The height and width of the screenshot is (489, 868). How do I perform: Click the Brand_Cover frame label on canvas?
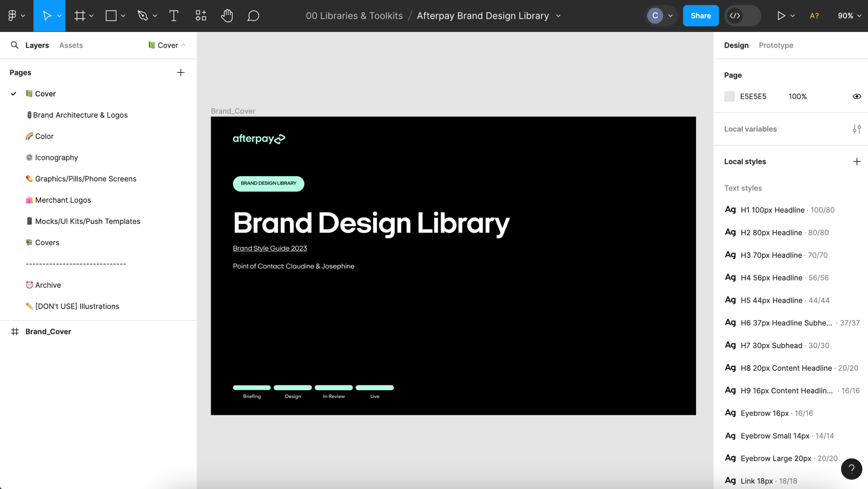tap(233, 111)
